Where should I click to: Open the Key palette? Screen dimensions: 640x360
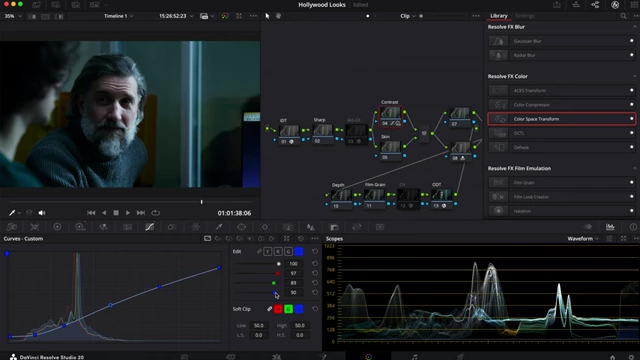(x=334, y=227)
